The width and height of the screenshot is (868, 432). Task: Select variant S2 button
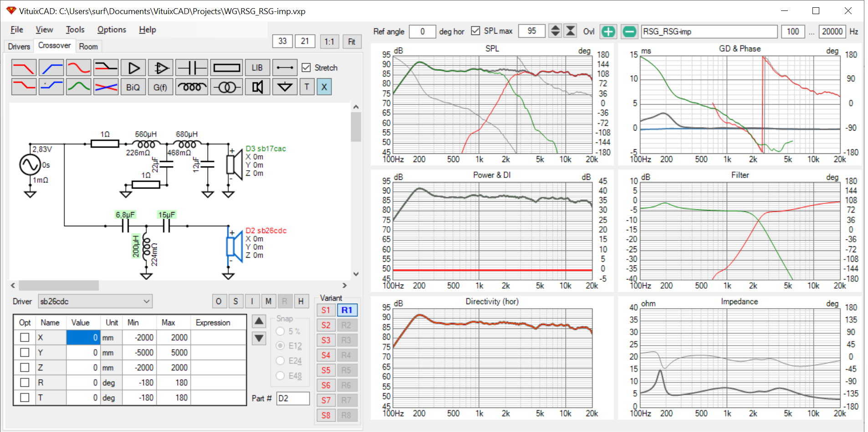326,325
